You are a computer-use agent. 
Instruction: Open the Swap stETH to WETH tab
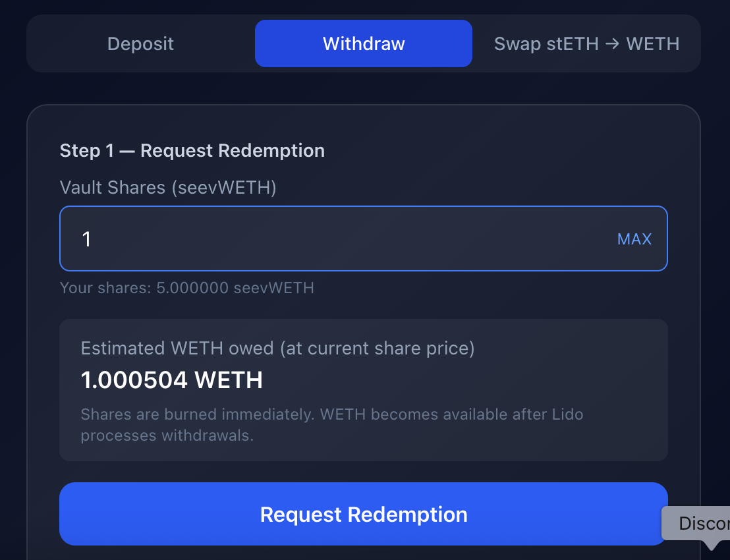(586, 43)
